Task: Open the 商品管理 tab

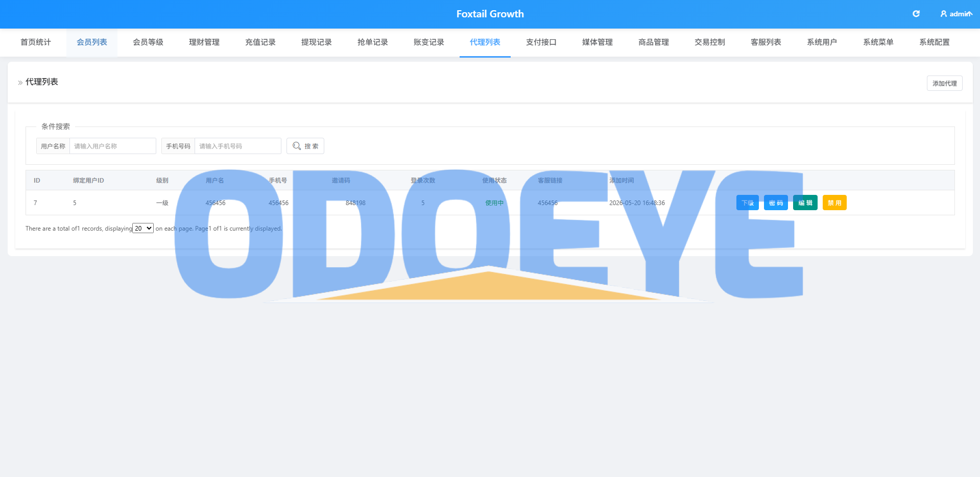Action: (x=654, y=42)
